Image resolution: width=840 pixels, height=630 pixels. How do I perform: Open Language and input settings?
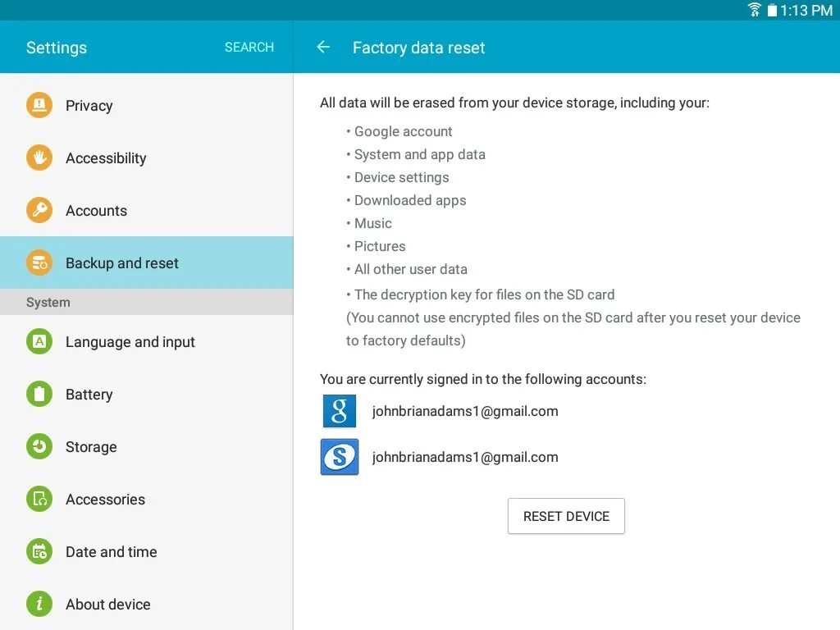(x=147, y=341)
